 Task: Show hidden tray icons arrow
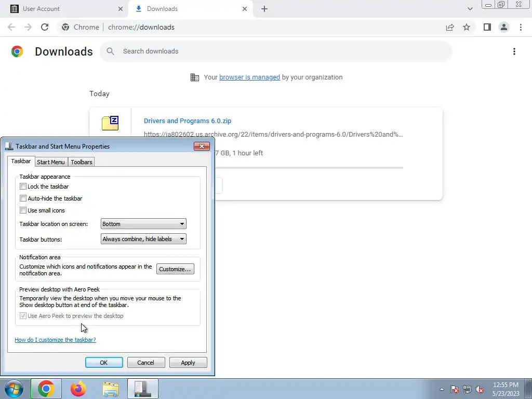click(442, 389)
